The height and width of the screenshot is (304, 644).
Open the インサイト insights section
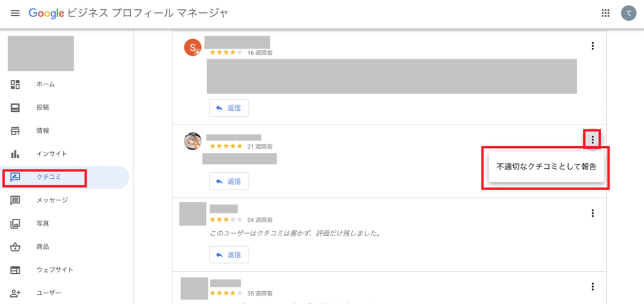click(52, 154)
